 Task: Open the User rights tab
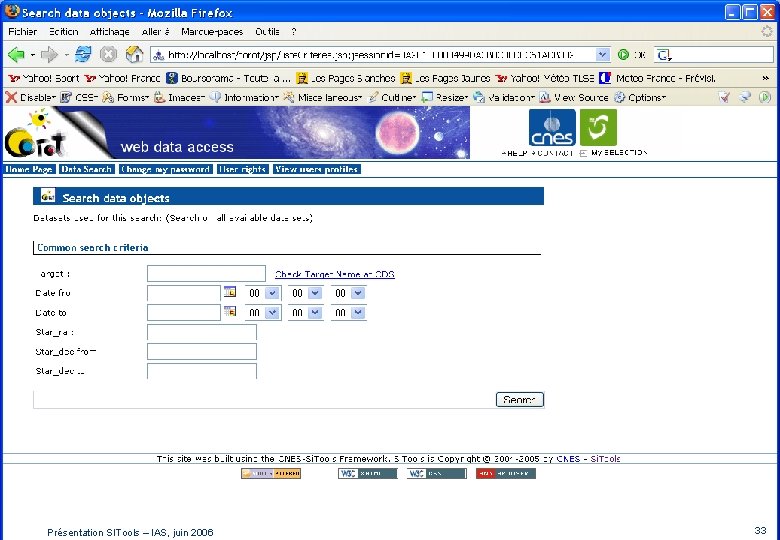pyautogui.click(x=242, y=169)
